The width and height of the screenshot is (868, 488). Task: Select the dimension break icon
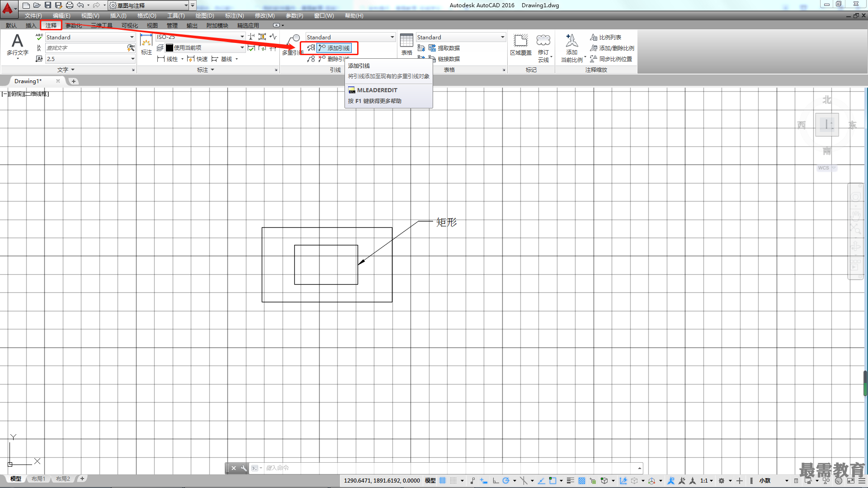coord(251,37)
